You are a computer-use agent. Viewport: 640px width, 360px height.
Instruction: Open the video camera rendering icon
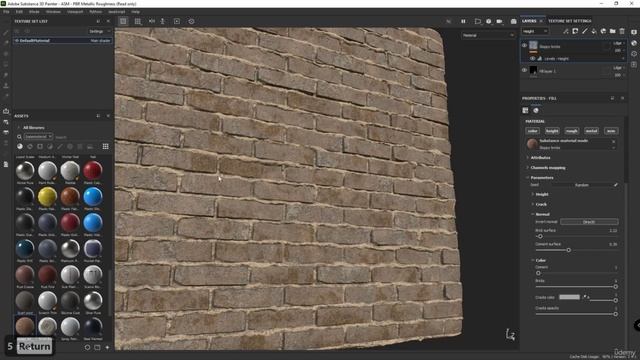tap(500, 21)
